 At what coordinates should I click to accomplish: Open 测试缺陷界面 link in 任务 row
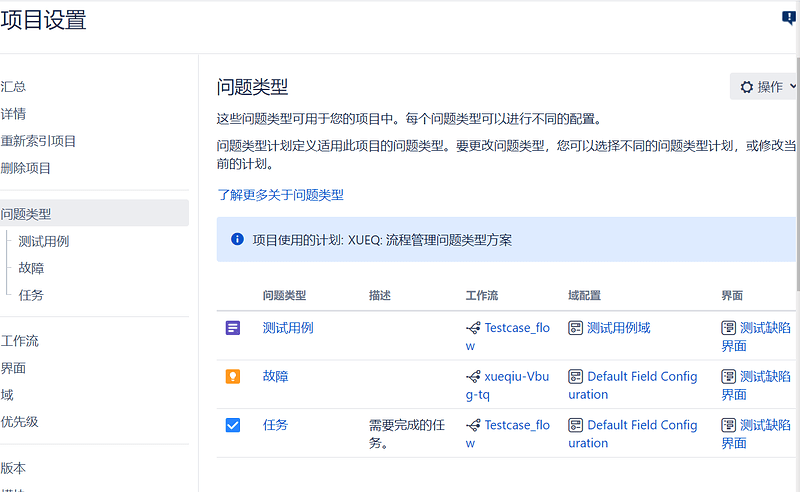pos(757,434)
